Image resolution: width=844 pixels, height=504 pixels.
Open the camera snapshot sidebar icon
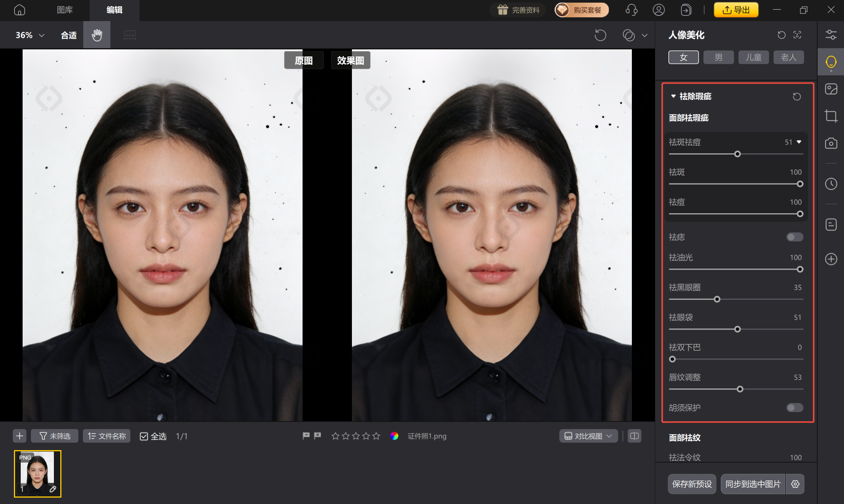pos(831,143)
